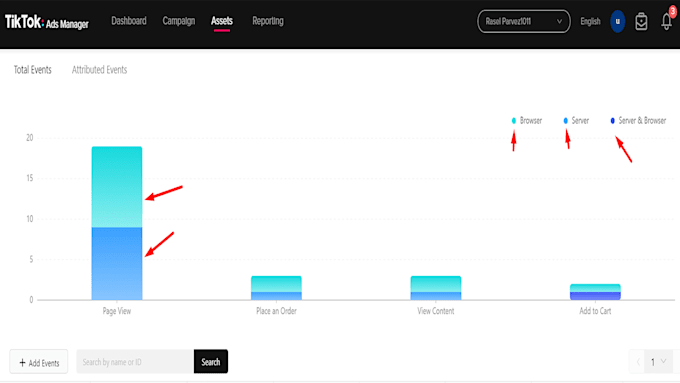This screenshot has height=383, width=680.
Task: Click the Page View Browser bar segment
Action: pos(117,187)
